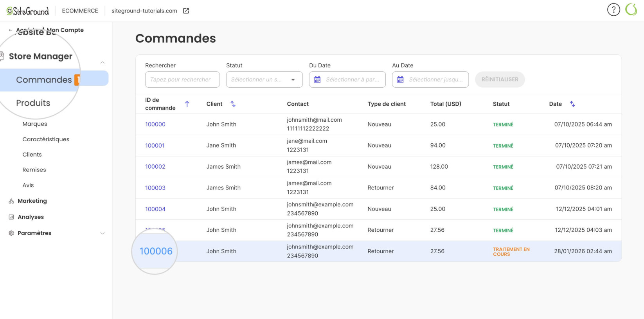Click the green SiteGround profile icon
The height and width of the screenshot is (319, 644).
(x=631, y=9)
